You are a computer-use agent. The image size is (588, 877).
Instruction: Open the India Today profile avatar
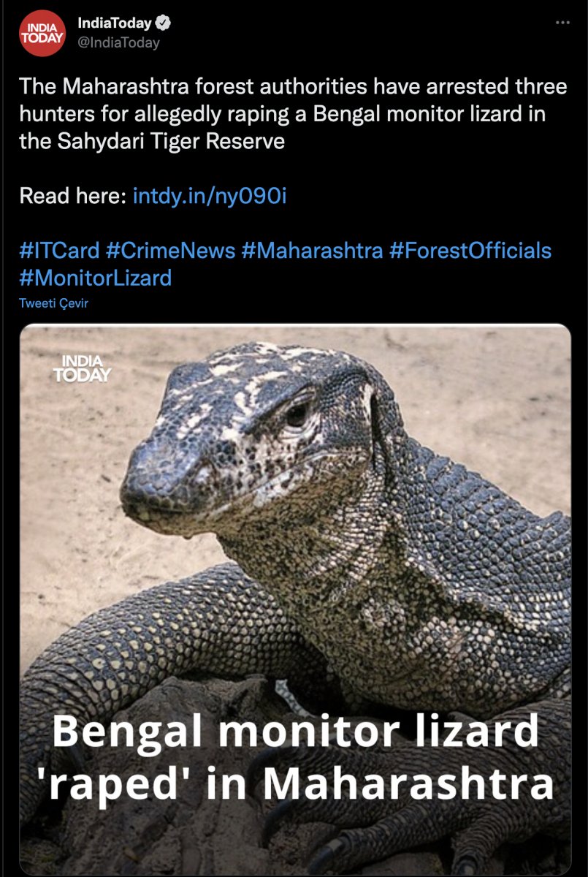[x=41, y=34]
